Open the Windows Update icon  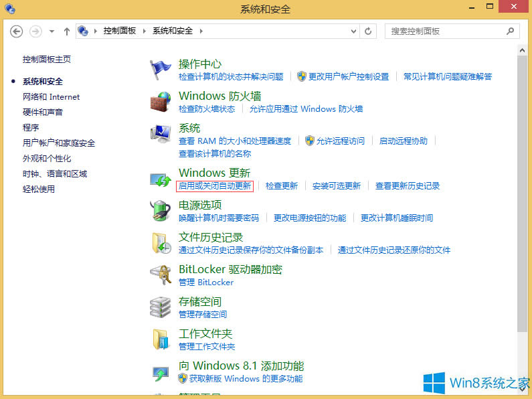click(161, 179)
